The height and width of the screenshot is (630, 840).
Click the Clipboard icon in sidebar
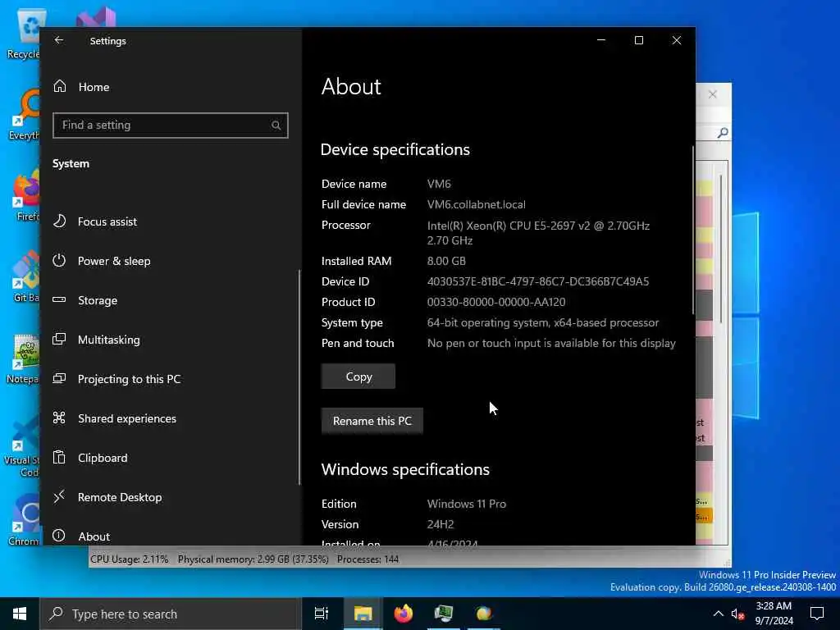(x=59, y=458)
